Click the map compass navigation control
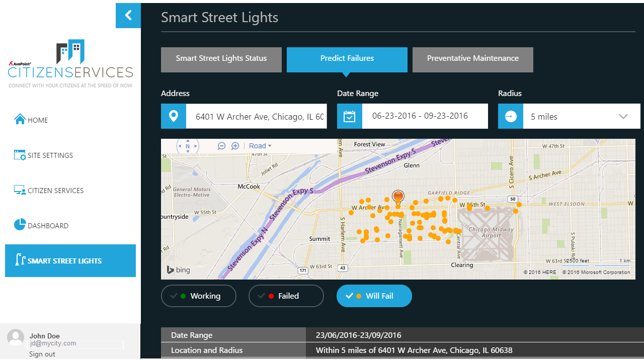 click(x=188, y=146)
